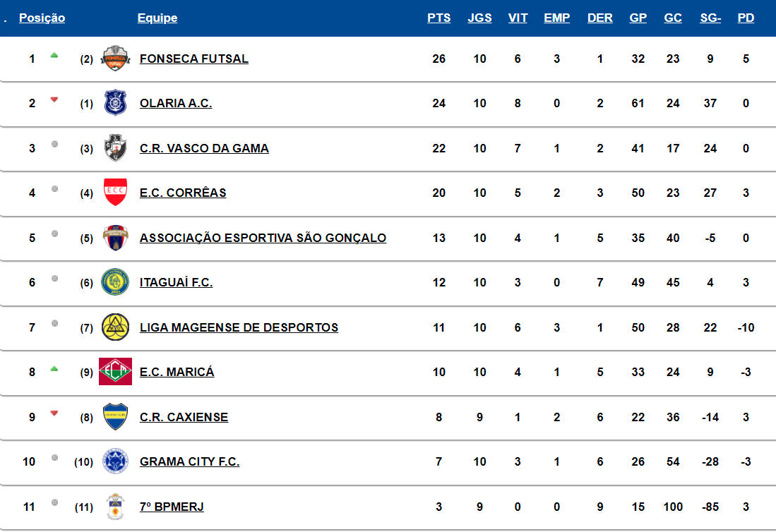
Task: Sort by the SG- goal difference header
Action: click(x=710, y=18)
